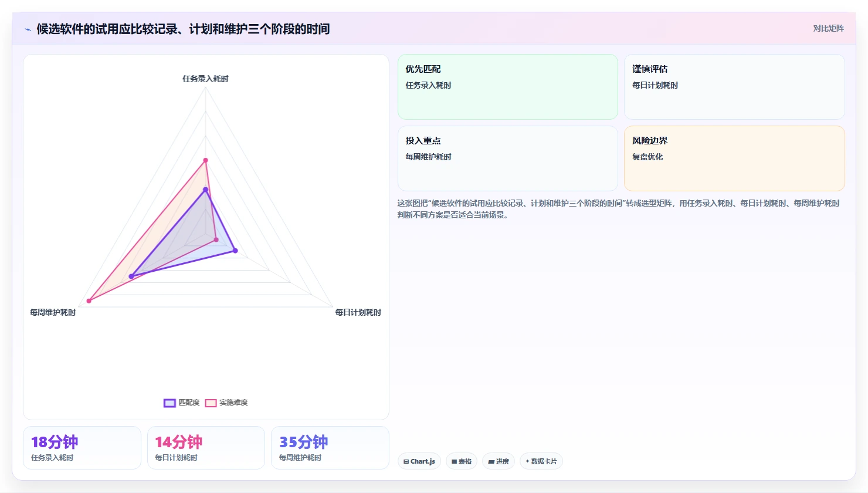
Task: Click the icon in the 表格 tag
Action: (x=454, y=462)
